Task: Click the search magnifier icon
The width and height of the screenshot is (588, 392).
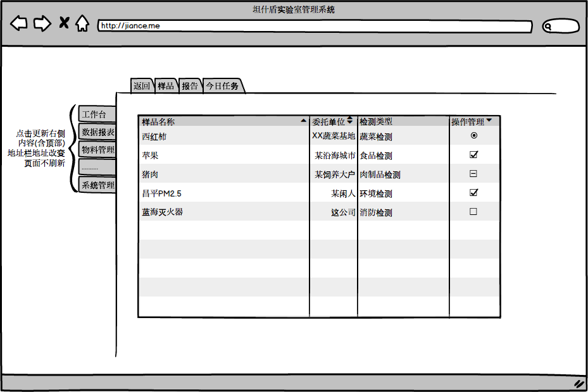Action: pyautogui.click(x=549, y=27)
